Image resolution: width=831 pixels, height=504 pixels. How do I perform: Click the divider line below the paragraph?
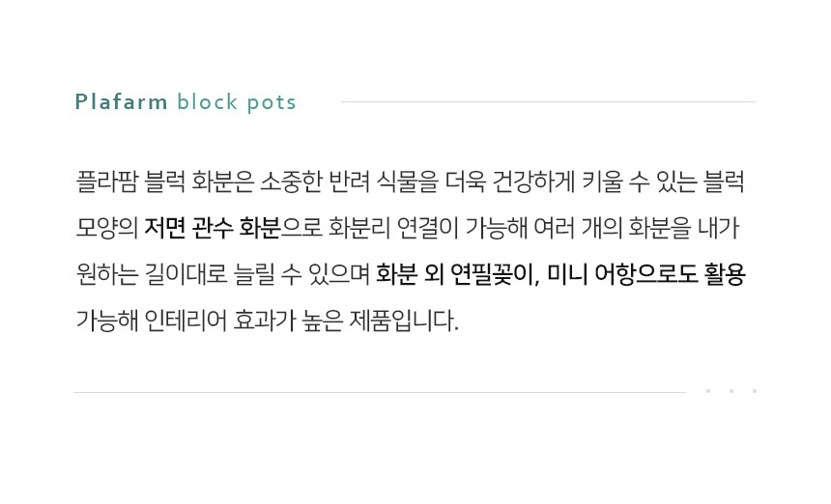(x=379, y=392)
